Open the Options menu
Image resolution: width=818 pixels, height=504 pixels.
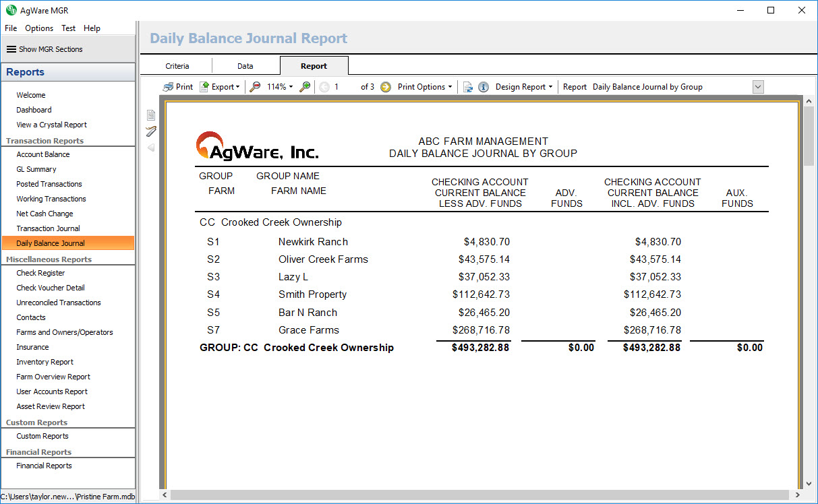39,28
